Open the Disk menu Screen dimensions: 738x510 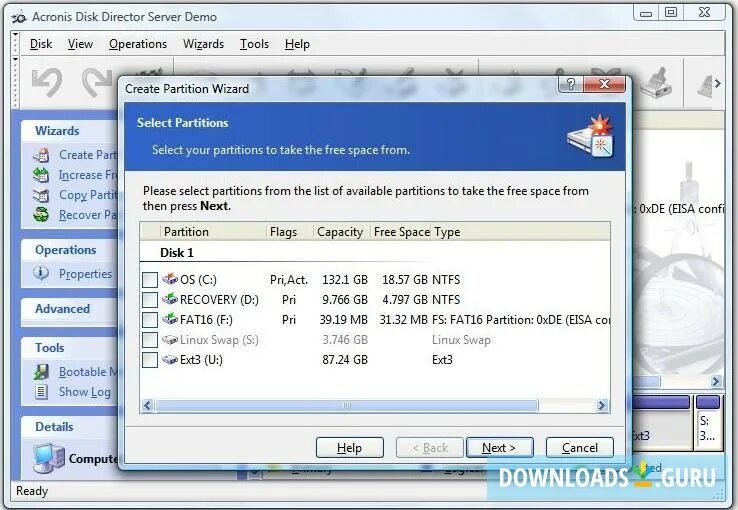pyautogui.click(x=41, y=44)
